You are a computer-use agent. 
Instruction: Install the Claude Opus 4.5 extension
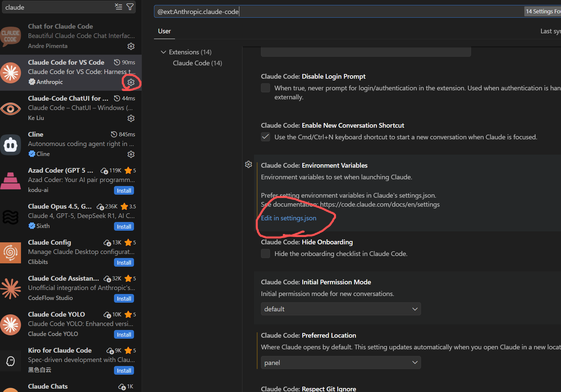[x=124, y=227]
